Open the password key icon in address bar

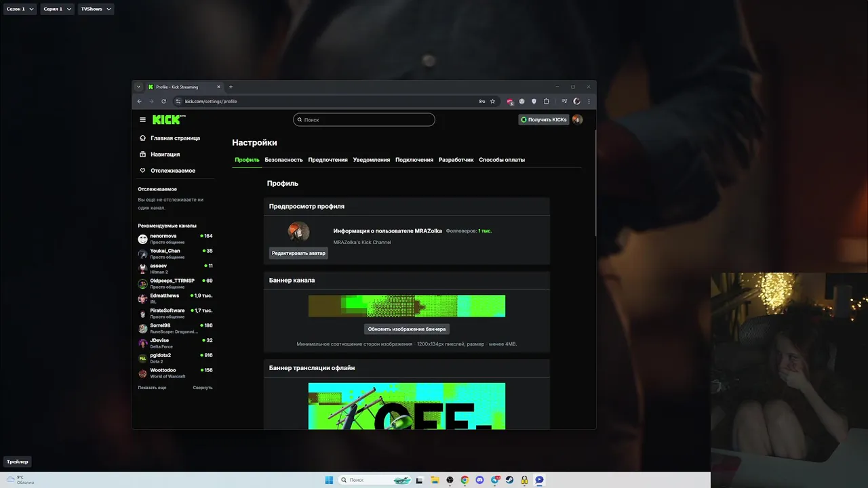[481, 101]
